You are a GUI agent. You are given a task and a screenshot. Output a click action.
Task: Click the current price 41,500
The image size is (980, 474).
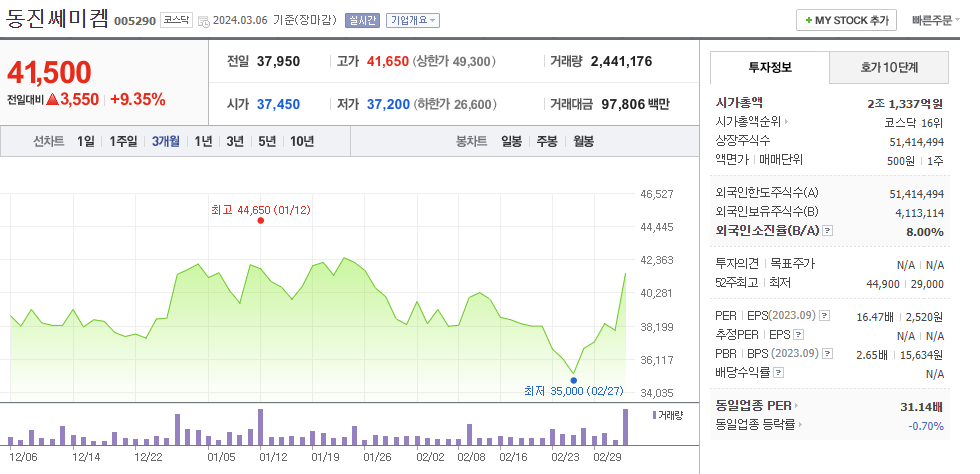click(49, 73)
